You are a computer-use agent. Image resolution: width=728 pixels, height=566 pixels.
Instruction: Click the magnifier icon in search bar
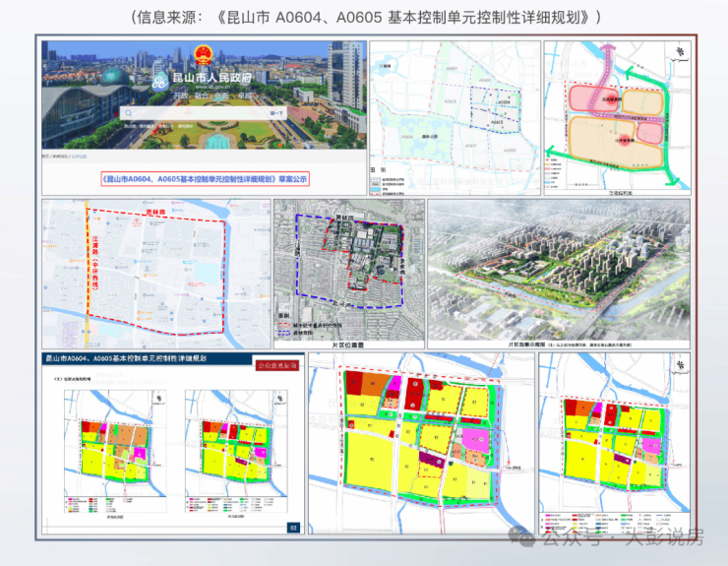[x=127, y=114]
